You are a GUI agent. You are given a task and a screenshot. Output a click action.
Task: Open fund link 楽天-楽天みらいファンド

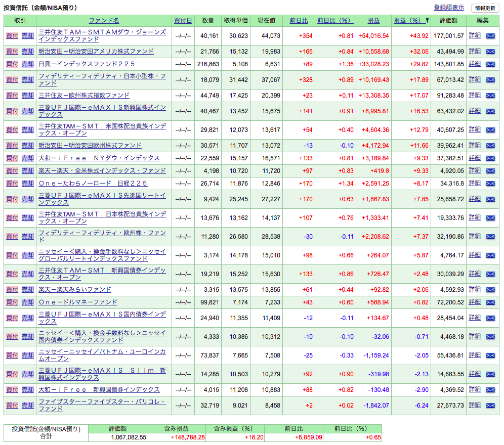[75, 289]
